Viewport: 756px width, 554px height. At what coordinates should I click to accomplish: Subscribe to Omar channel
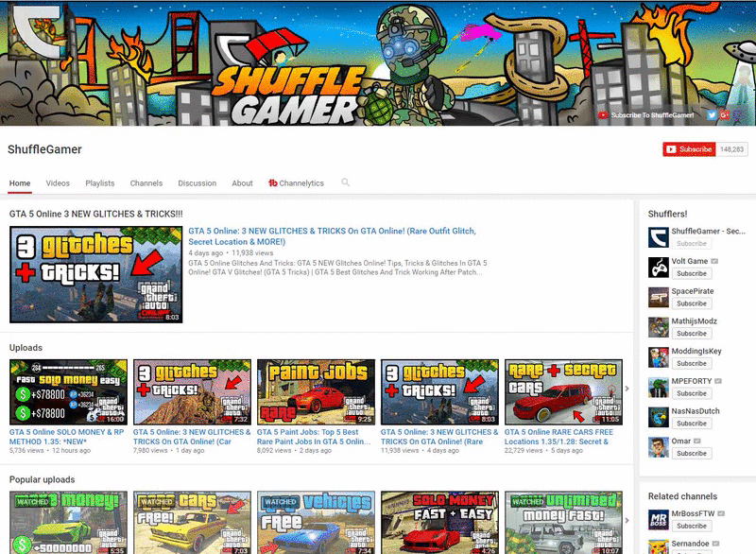(692, 453)
